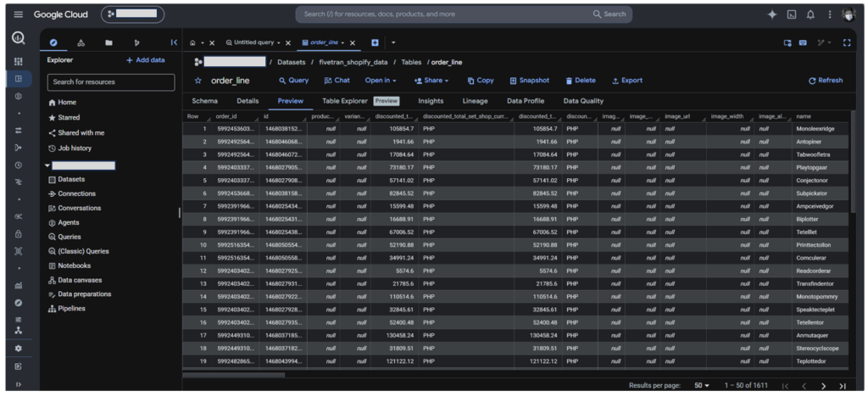Click the horizontal scrollbar under the table
Image resolution: width=868 pixels, height=397 pixels.
tap(234, 376)
